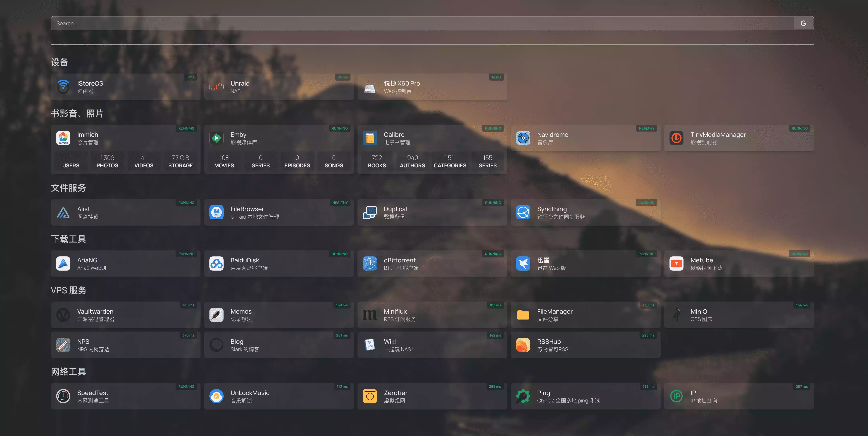Click the Immich app icon
The image size is (868, 436).
click(x=63, y=138)
